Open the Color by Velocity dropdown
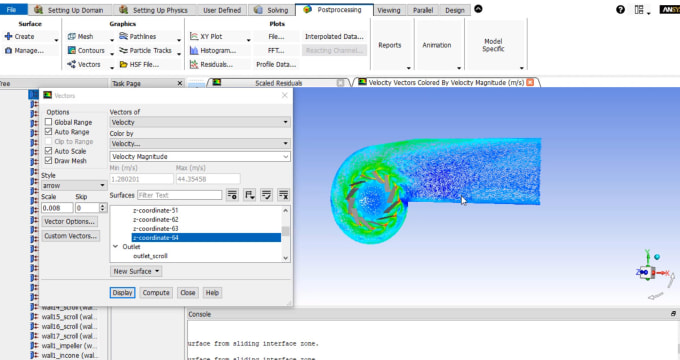680x360 pixels. coord(200,144)
